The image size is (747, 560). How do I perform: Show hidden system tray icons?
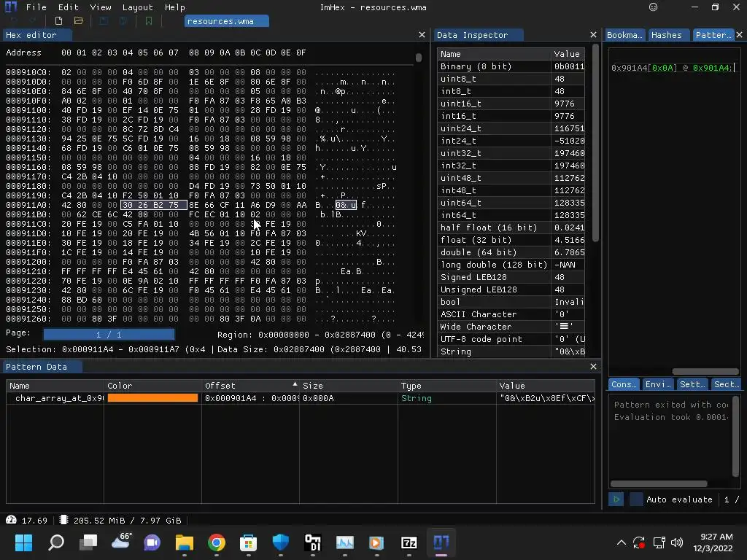[622, 542]
